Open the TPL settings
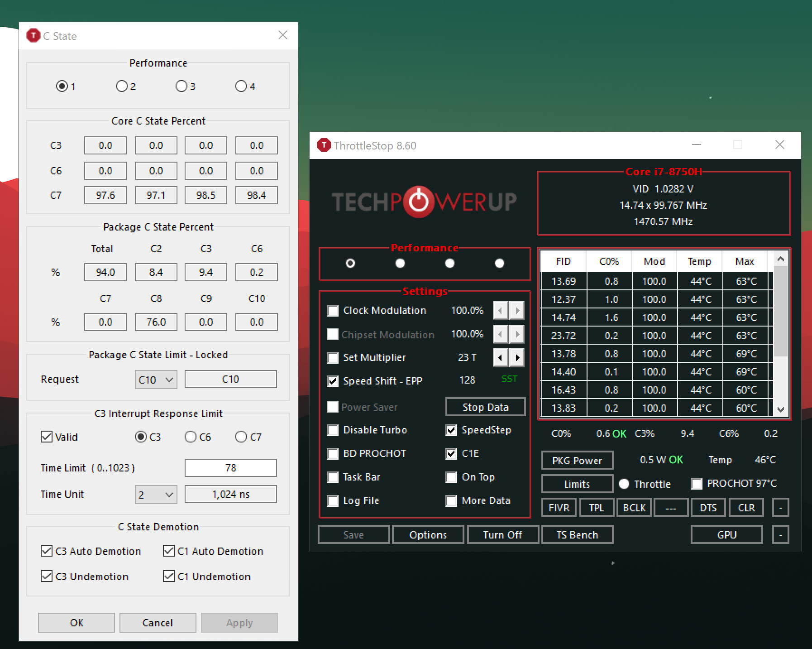812x649 pixels. pos(597,507)
